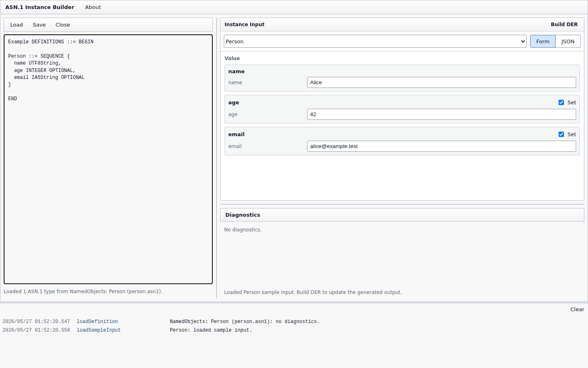Image resolution: width=588 pixels, height=368 pixels.
Task: Click the 'email IA5String OPTIONAL' line
Action: [x=49, y=78]
